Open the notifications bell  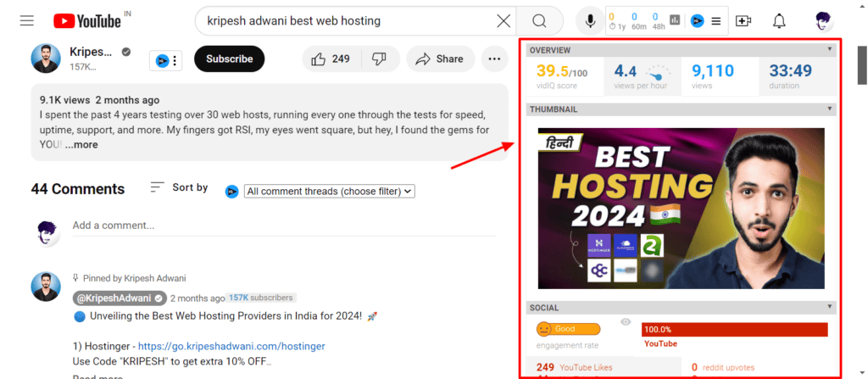click(779, 20)
